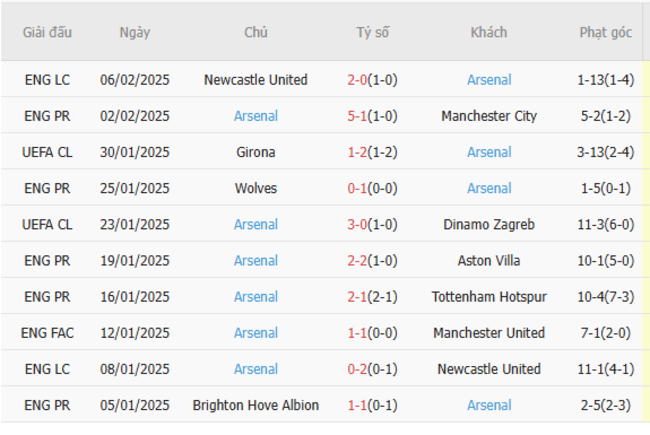The height and width of the screenshot is (435, 650).
Task: Open the Dinamo Zagreb team link
Action: (x=489, y=224)
